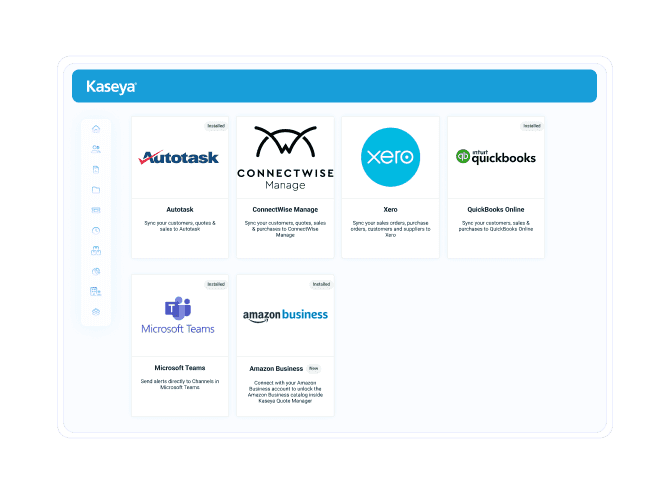Open the Home icon in the sidebar
This screenshot has width=670, height=494.
[x=96, y=129]
